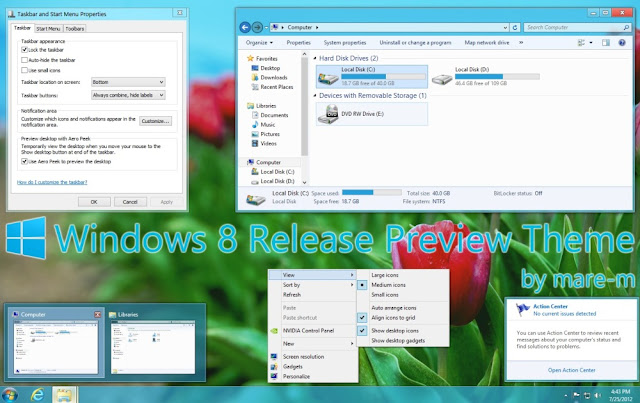Refresh the Computer window address bar

point(515,27)
